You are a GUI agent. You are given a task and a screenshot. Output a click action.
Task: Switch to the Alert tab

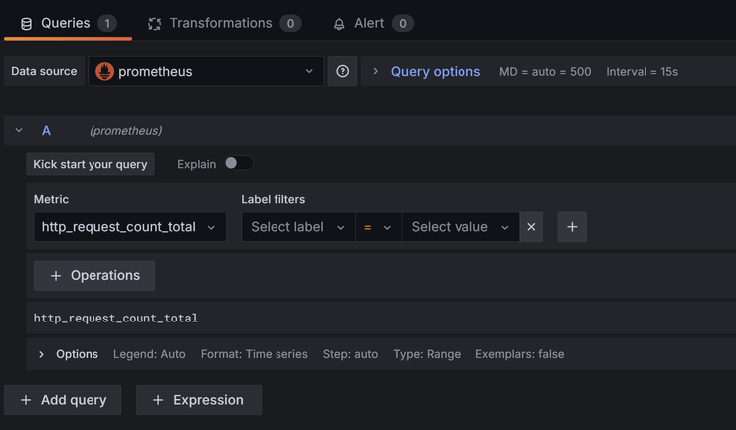pos(369,23)
